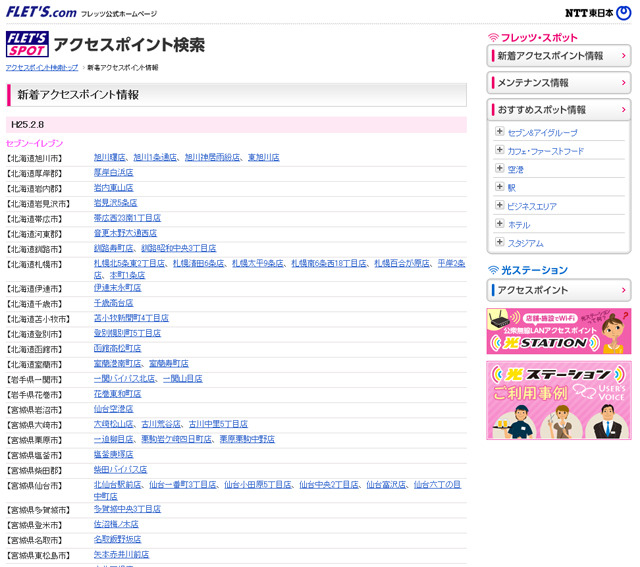Open 旭川曙店 link

click(x=109, y=157)
